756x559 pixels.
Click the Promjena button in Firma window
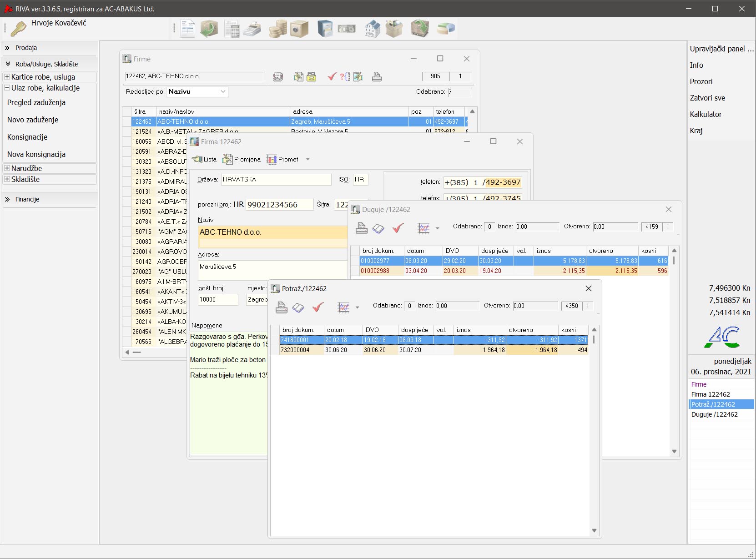tap(242, 159)
